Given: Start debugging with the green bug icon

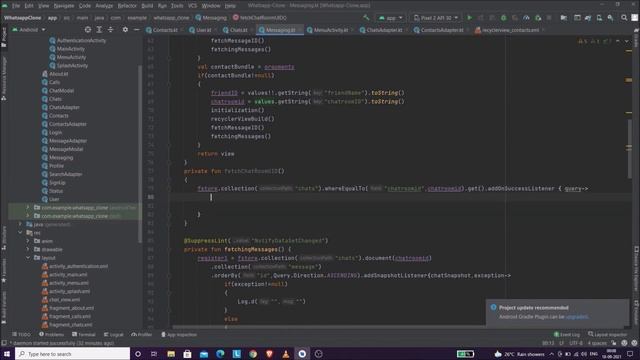Looking at the screenshot, I should [x=503, y=18].
